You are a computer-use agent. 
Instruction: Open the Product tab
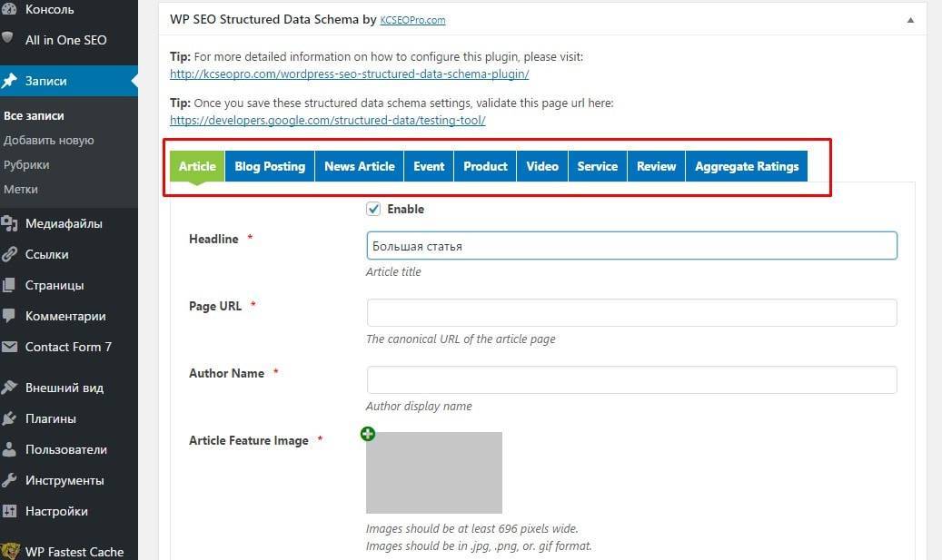coord(485,166)
